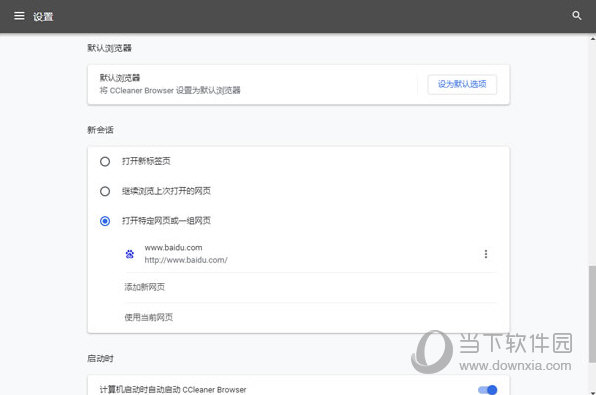Select the 打开新标签页 radio option
This screenshot has width=596, height=395.
point(105,162)
